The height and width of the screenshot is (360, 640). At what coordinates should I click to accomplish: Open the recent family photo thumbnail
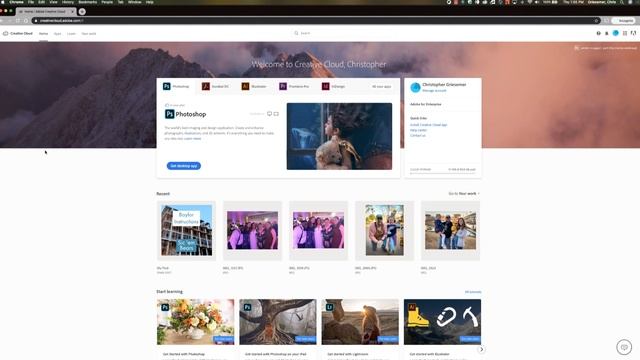[x=450, y=231]
